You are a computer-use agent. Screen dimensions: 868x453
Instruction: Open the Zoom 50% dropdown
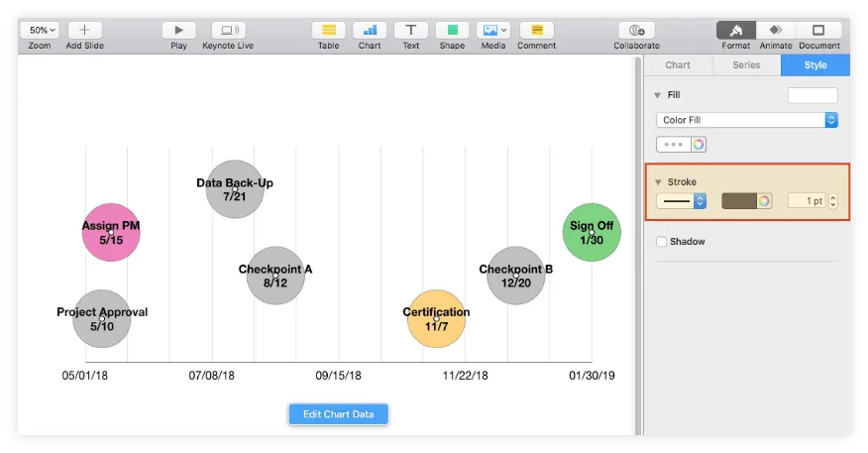click(x=40, y=31)
